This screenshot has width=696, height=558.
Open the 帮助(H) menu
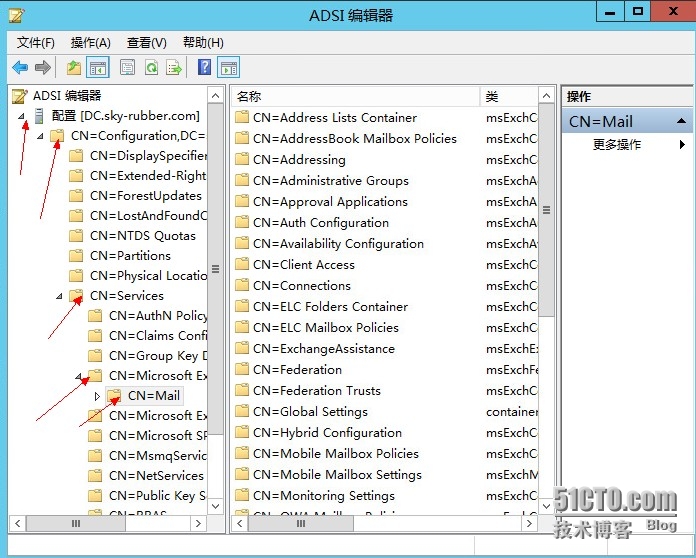[x=203, y=43]
